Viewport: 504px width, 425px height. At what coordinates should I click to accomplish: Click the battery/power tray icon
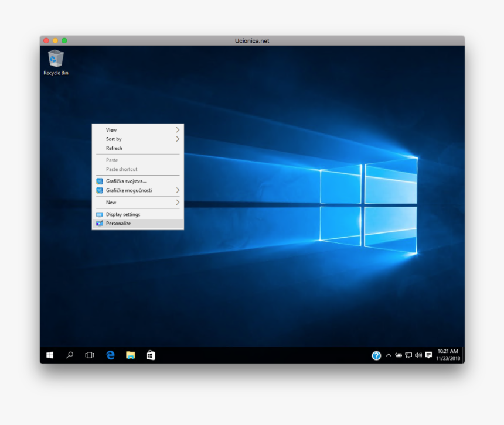[399, 355]
